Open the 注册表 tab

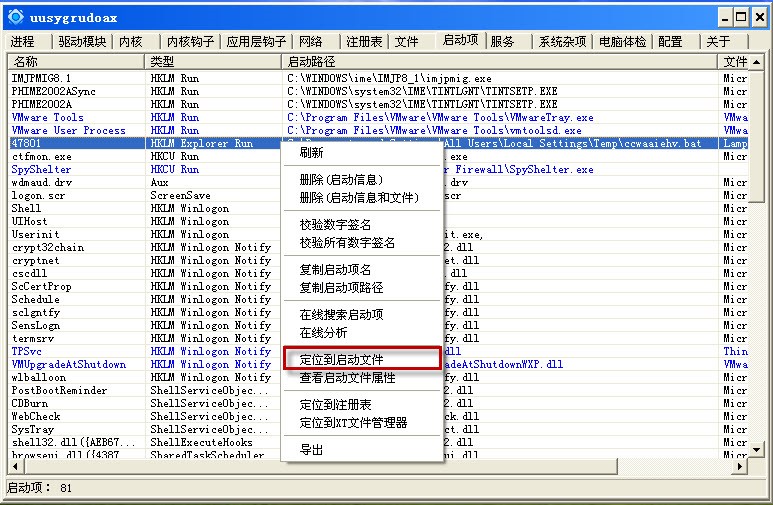[364, 41]
